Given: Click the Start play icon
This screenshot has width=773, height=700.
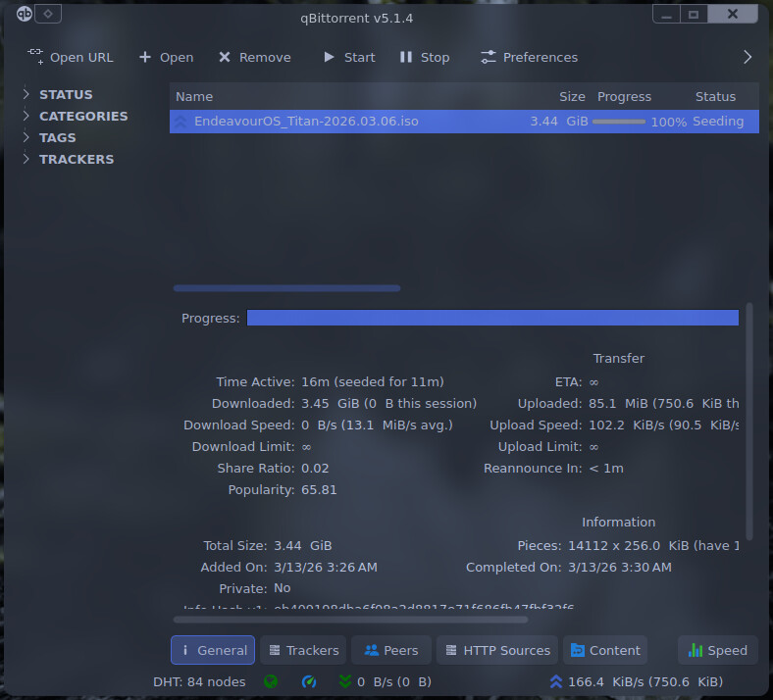Looking at the screenshot, I should (330, 57).
